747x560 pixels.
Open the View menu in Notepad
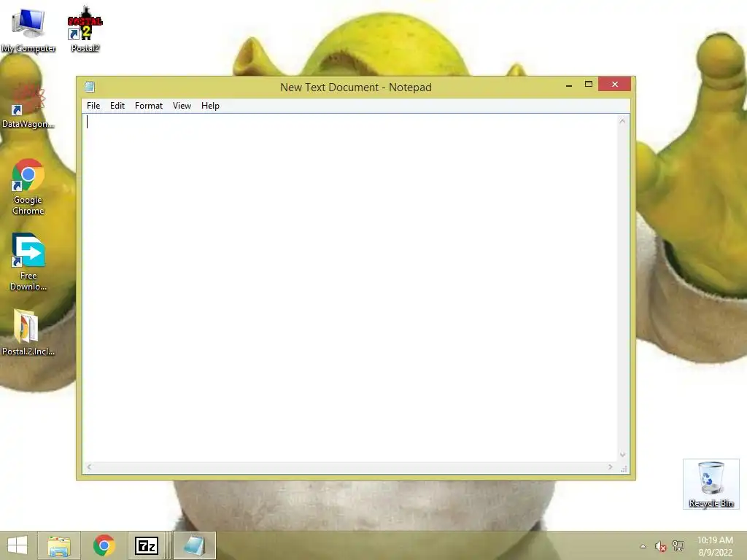click(182, 106)
